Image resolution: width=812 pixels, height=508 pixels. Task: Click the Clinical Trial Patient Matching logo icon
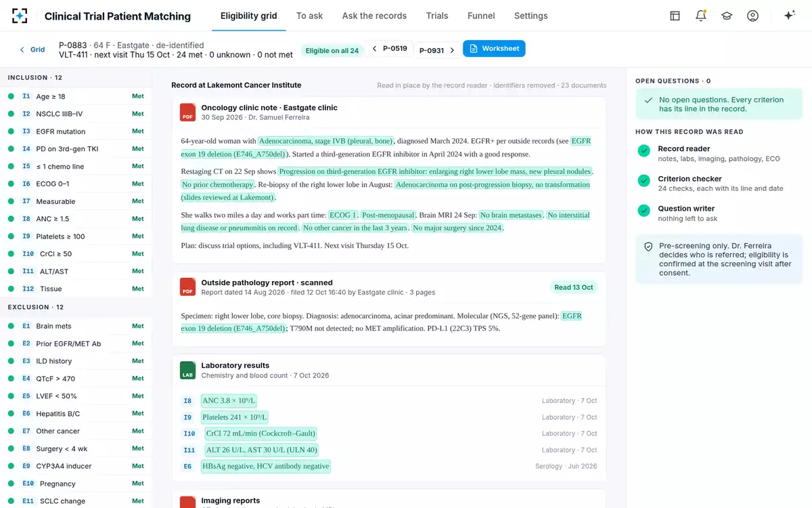tap(20, 16)
